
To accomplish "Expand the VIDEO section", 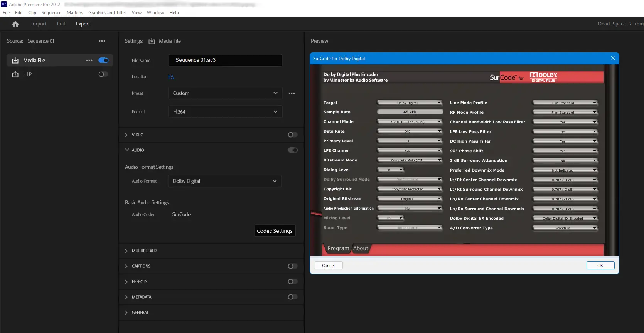I will coord(126,135).
